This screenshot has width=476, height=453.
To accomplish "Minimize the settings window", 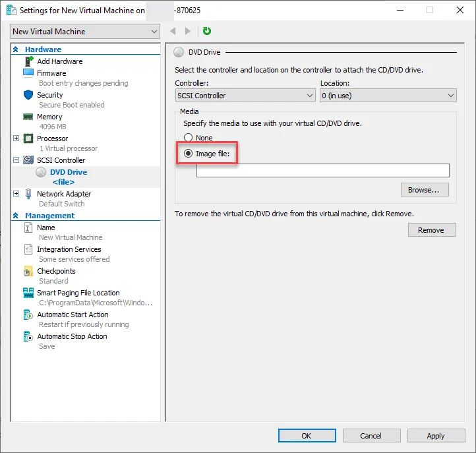I will click(400, 10).
